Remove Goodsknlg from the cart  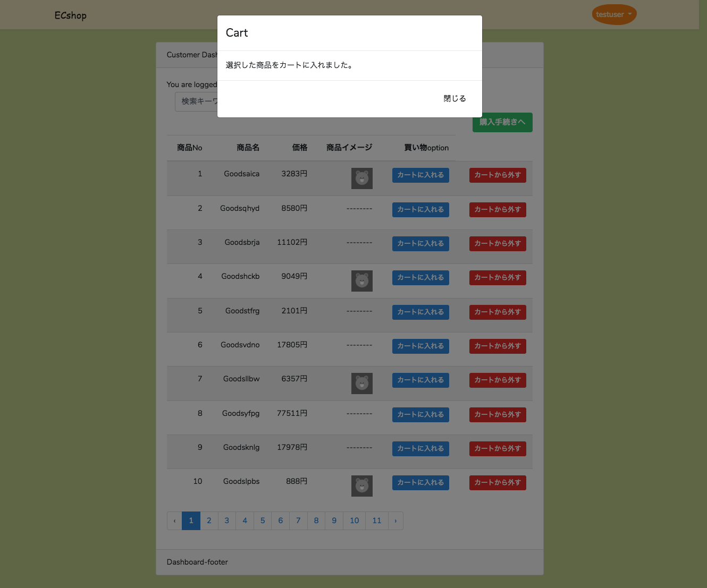(498, 449)
